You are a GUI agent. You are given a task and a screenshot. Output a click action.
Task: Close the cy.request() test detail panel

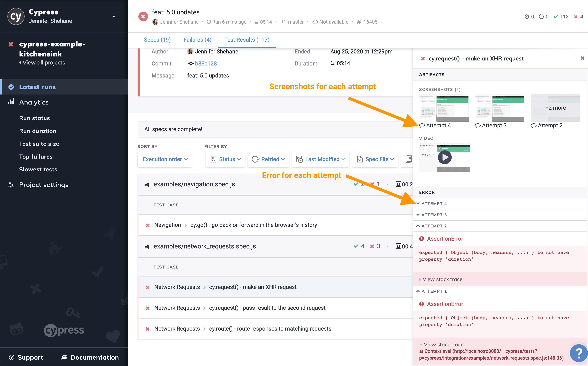582,58
